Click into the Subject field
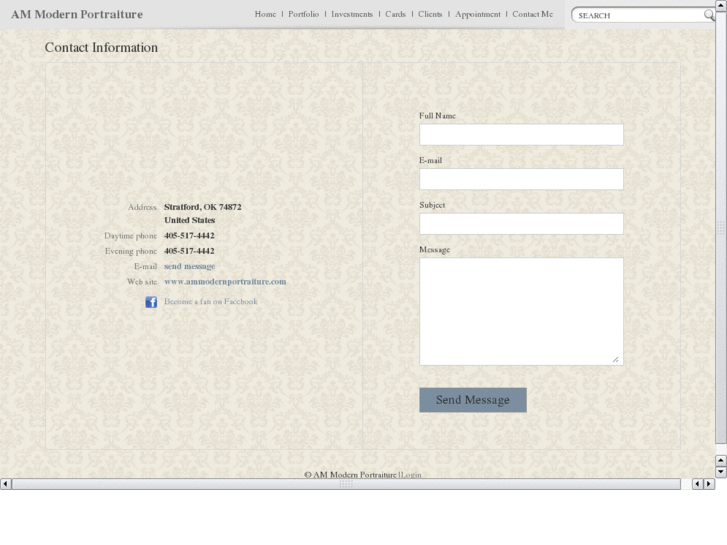 (522, 224)
